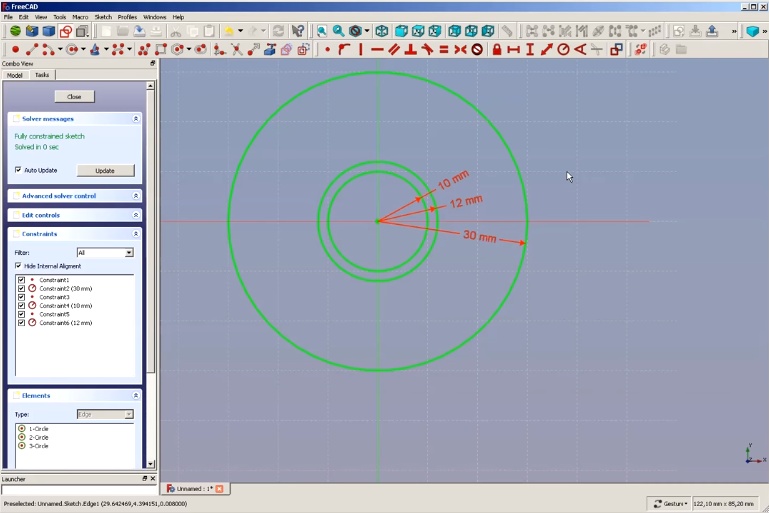Click the Fit All view icon
Image resolution: width=769 pixels, height=513 pixels.
pyautogui.click(x=322, y=31)
